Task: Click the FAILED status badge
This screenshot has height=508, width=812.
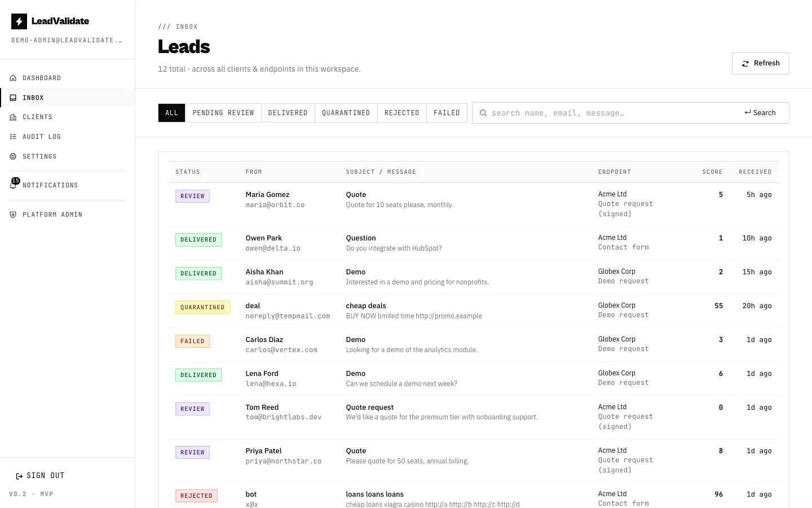Action: tap(192, 341)
